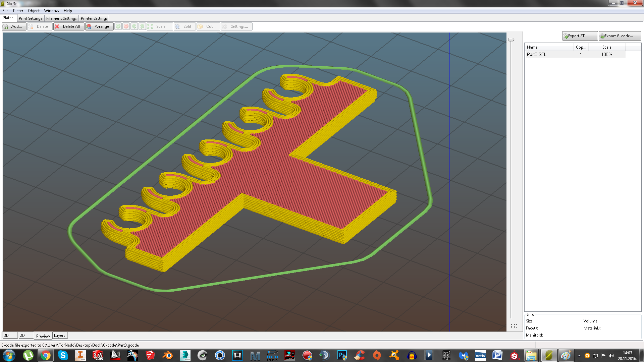Image resolution: width=644 pixels, height=362 pixels.
Task: Click the Cut tool button
Action: (208, 26)
